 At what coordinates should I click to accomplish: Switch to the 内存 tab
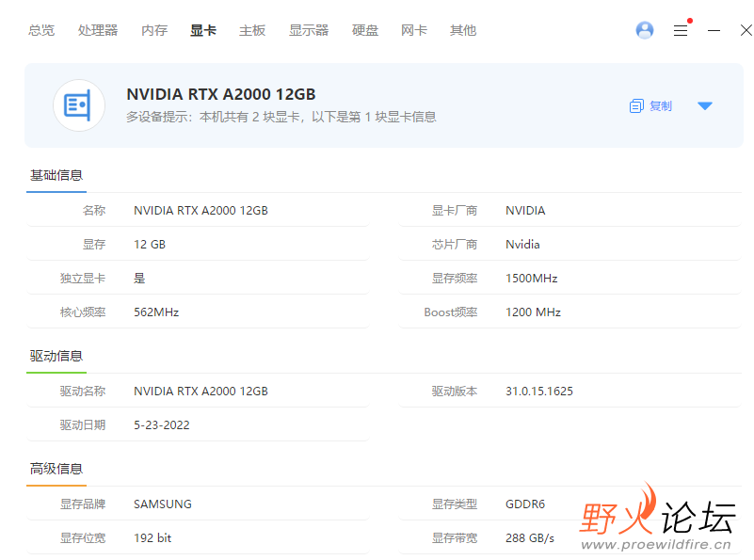(154, 30)
